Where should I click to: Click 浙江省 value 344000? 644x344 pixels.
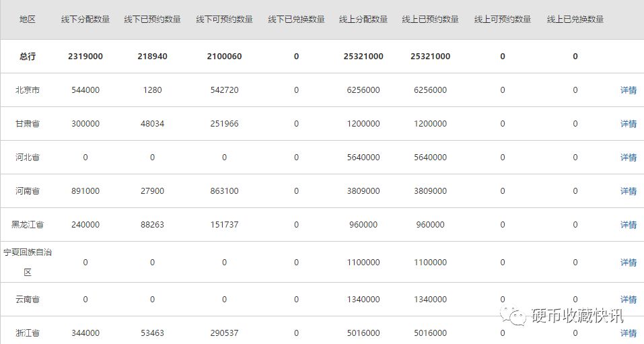[x=85, y=333]
